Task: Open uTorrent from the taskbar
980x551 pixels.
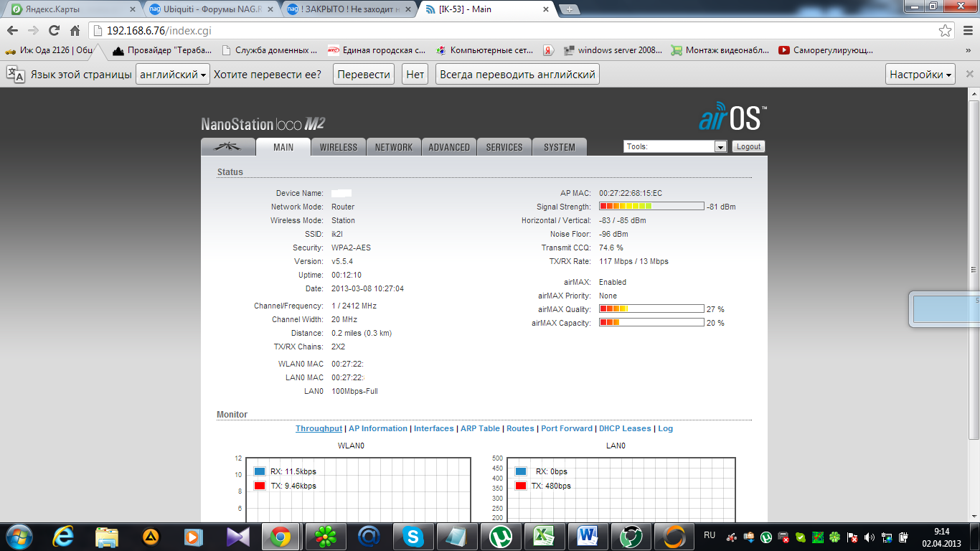Action: point(500,536)
